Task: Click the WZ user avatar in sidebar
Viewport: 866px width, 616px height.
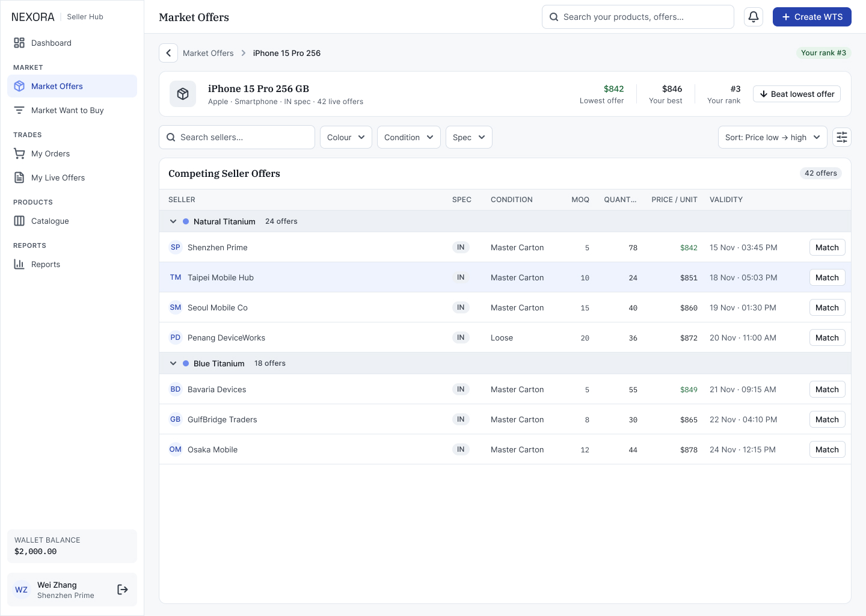Action: [x=22, y=590]
